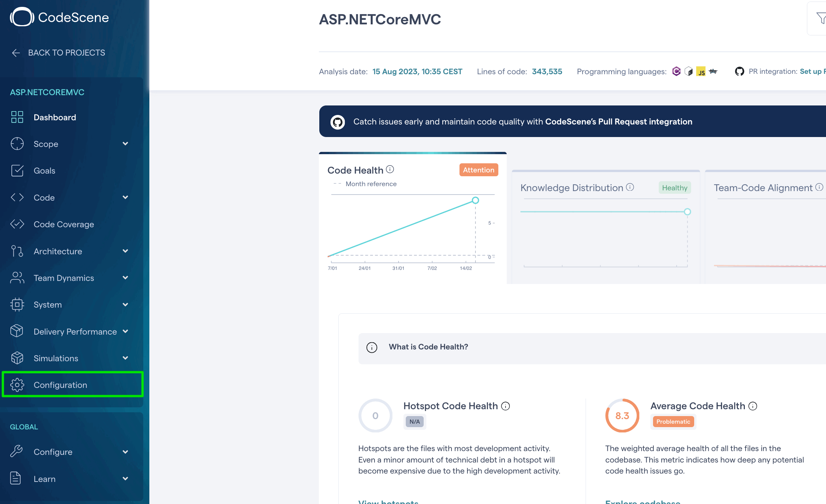The width and height of the screenshot is (826, 504).
Task: Click the Code Coverage icon
Action: click(x=17, y=224)
